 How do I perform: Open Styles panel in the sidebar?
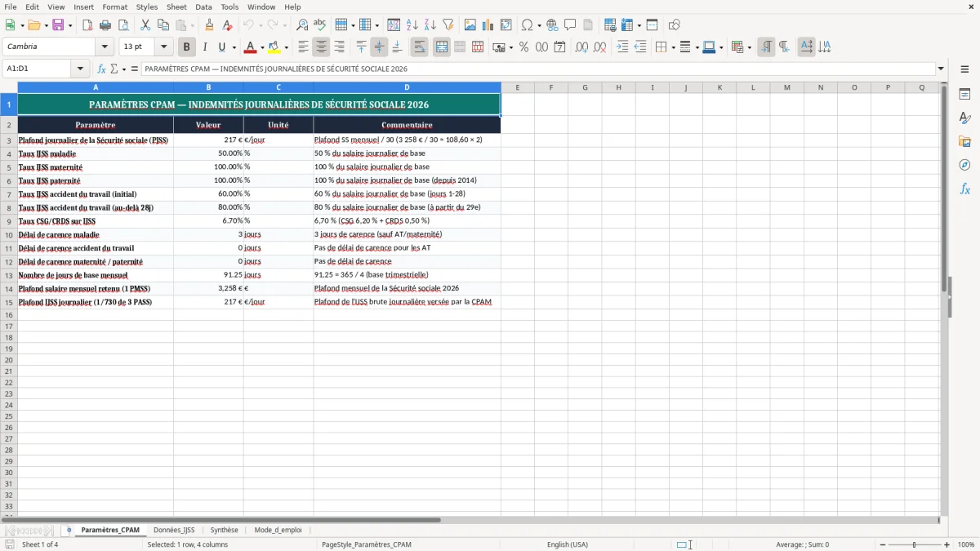click(x=964, y=118)
